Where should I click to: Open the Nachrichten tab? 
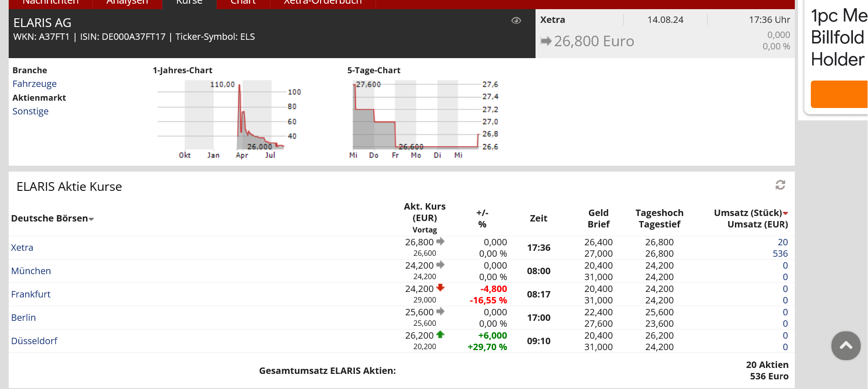click(x=50, y=3)
